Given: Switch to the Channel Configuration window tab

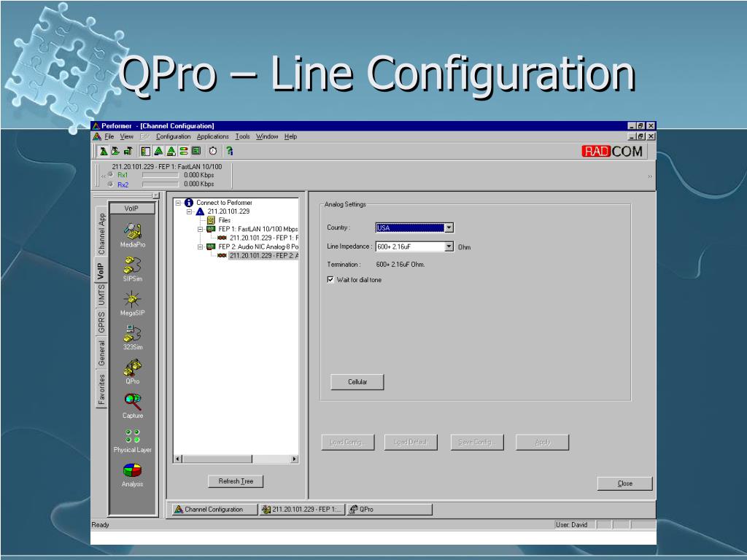Looking at the screenshot, I should pyautogui.click(x=214, y=510).
